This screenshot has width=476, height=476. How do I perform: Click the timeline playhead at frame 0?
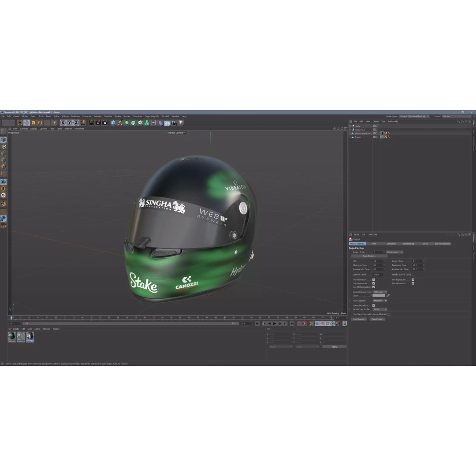(11, 318)
